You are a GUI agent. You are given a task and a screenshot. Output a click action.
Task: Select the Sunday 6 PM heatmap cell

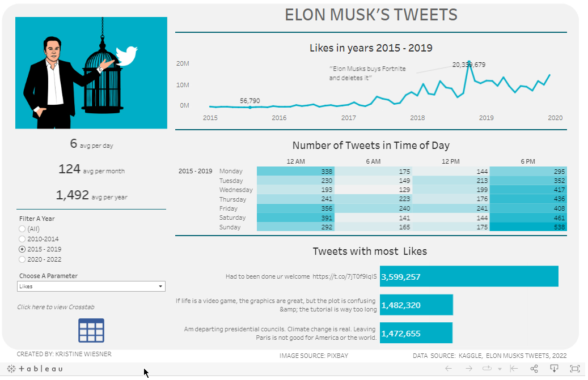tap(528, 227)
